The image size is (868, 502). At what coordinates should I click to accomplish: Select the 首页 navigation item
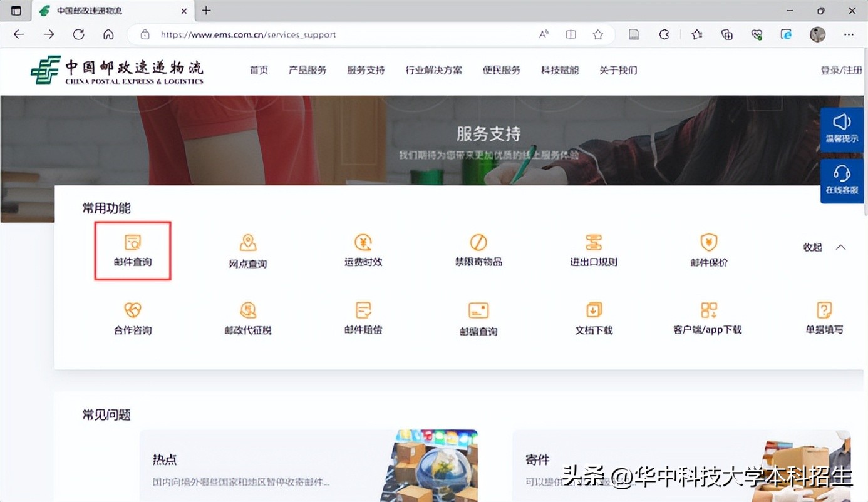(259, 70)
